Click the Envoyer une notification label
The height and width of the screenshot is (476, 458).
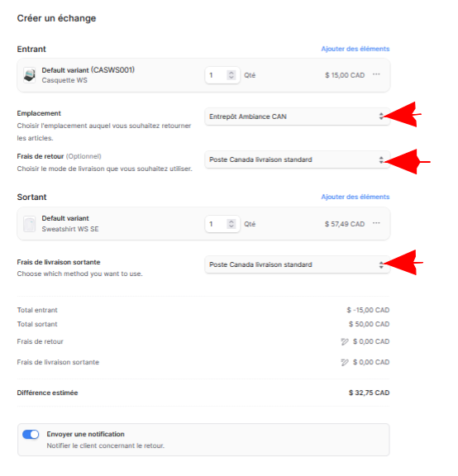point(86,434)
